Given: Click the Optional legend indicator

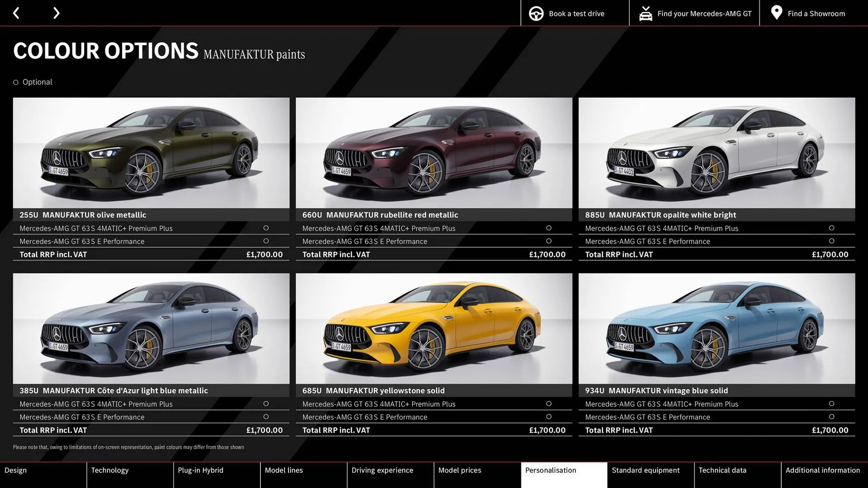Looking at the screenshot, I should click(15, 82).
